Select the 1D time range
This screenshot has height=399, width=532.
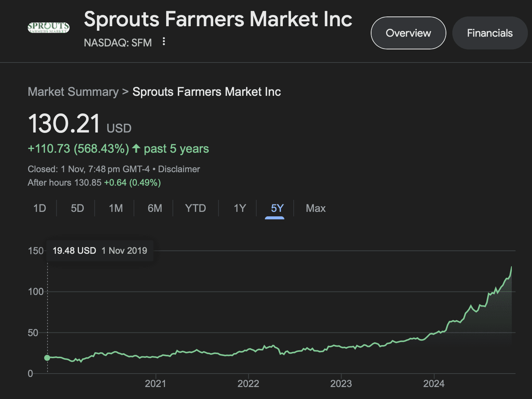coord(40,208)
